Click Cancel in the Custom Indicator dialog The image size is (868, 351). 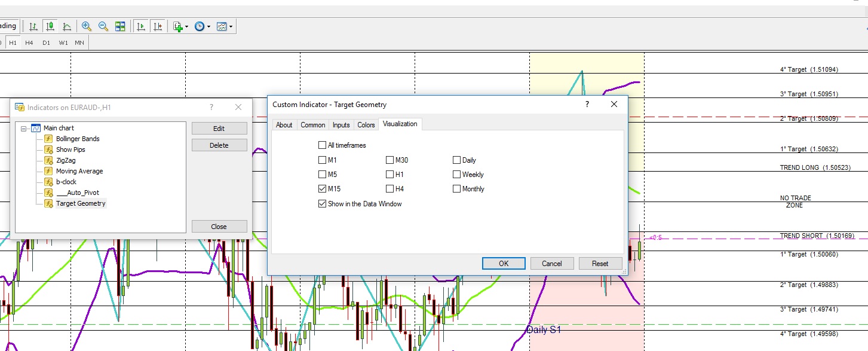pyautogui.click(x=552, y=264)
